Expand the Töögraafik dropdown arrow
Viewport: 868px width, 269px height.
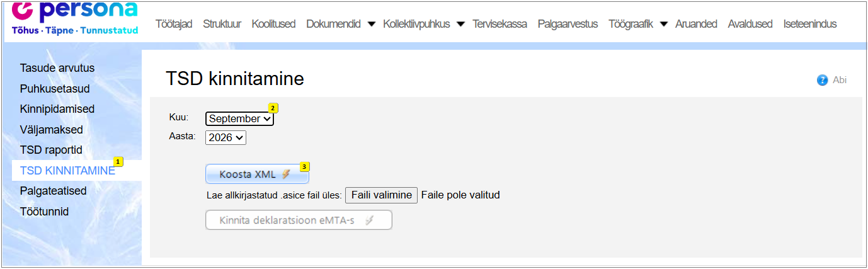[663, 24]
